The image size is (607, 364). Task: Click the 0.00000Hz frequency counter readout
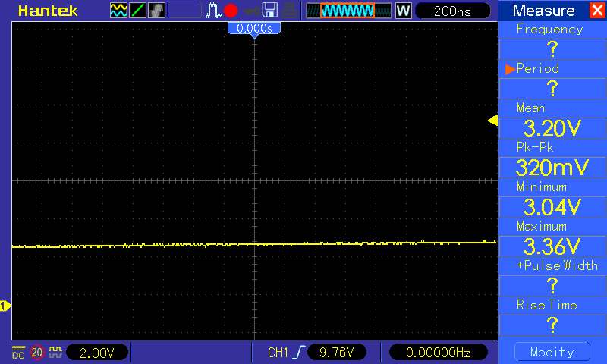pyautogui.click(x=438, y=353)
